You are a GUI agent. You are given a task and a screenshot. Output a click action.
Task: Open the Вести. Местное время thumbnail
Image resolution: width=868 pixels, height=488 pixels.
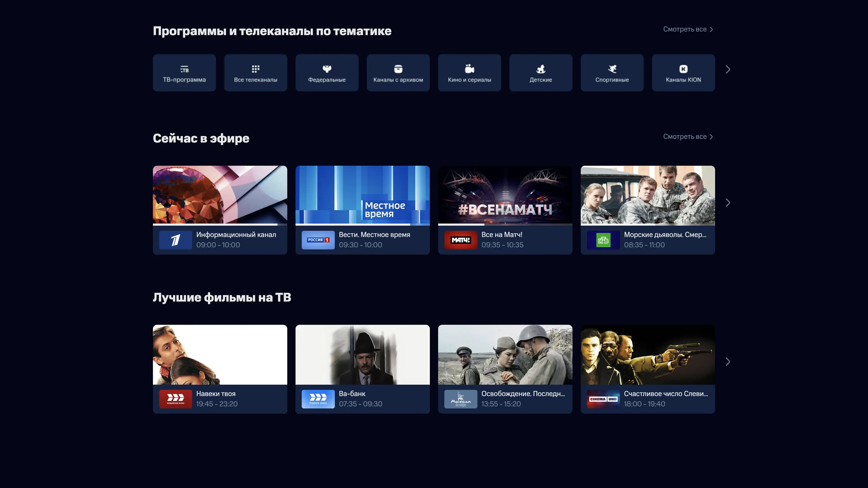coord(362,195)
